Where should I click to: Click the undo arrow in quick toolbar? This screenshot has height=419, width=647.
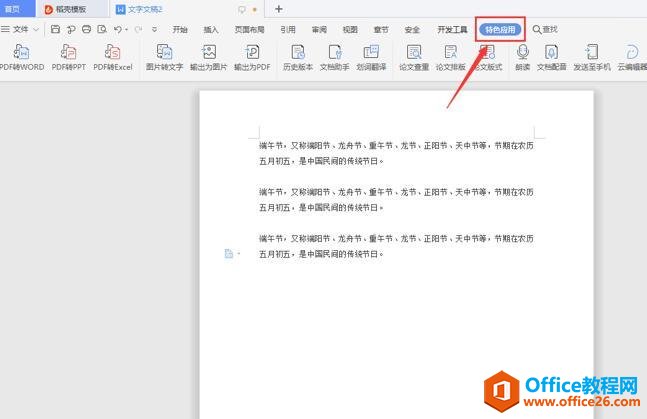tap(116, 30)
